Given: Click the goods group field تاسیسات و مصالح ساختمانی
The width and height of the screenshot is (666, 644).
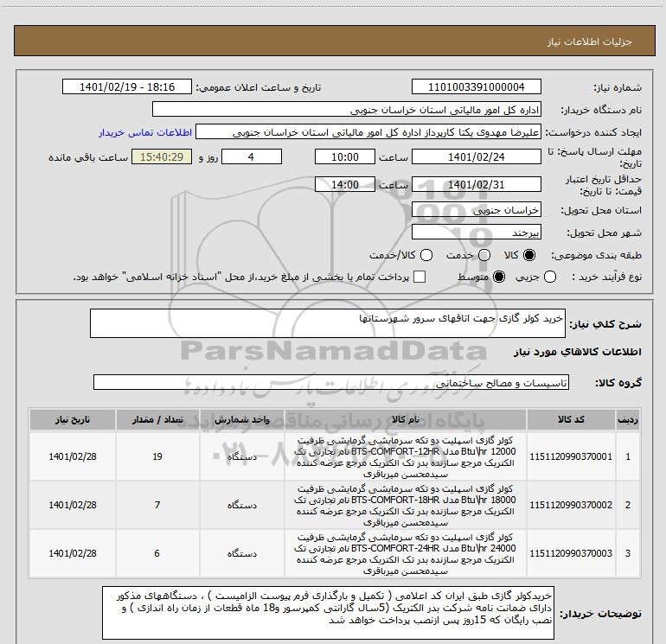Looking at the screenshot, I should (x=331, y=382).
